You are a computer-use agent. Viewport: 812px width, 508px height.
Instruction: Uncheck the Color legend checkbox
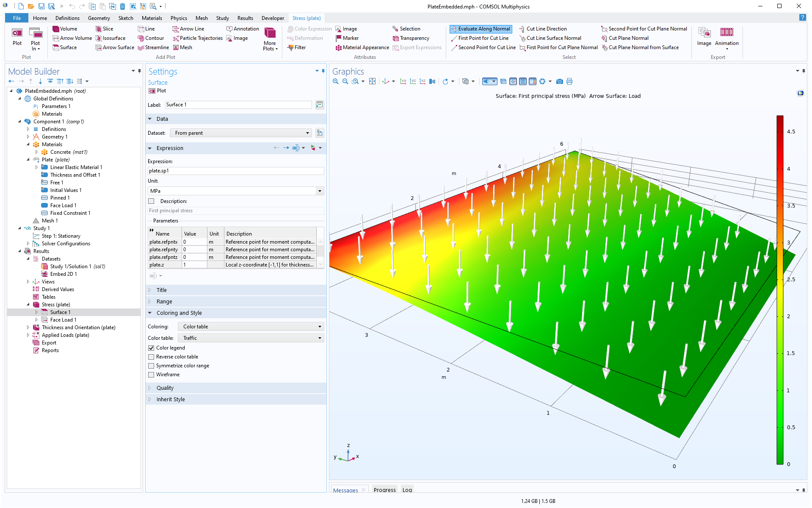click(x=151, y=348)
